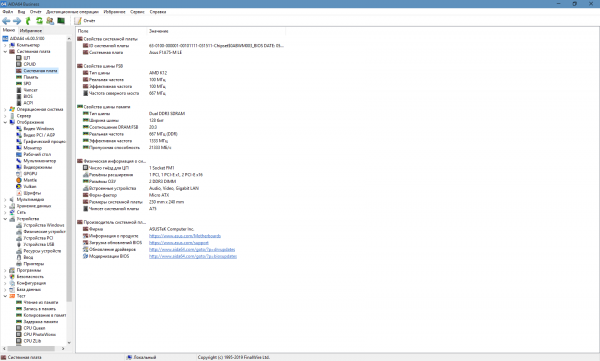Image resolution: width=600 pixels, height=361 pixels.
Task: Click the Значение column header
Action: pyautogui.click(x=216, y=31)
